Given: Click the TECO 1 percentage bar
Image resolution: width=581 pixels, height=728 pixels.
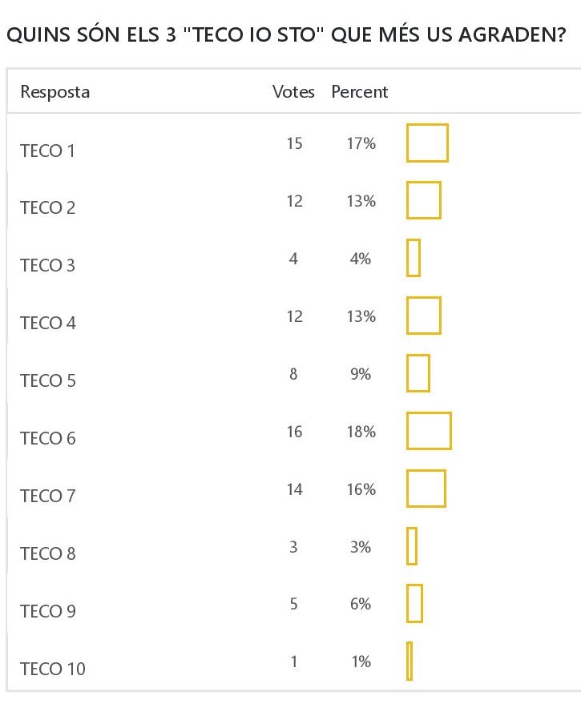Looking at the screenshot, I should 427,143.
